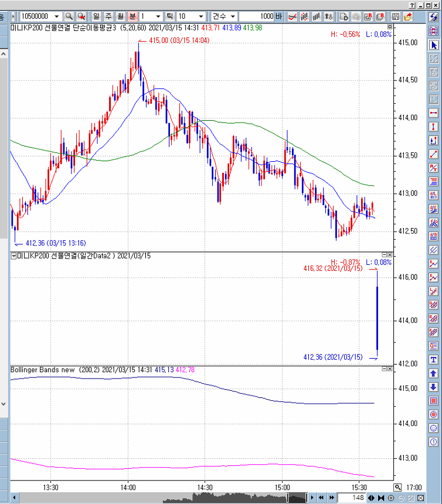Screen dimensions: 442x504
Task: Open the 건수 count-type dropdown
Action: (x=233, y=16)
